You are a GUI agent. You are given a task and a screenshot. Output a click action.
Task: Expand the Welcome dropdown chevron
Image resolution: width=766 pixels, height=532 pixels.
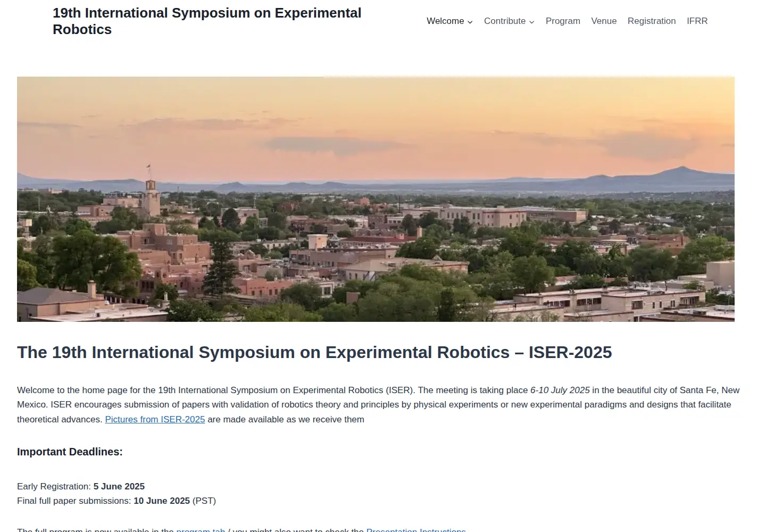pos(470,22)
